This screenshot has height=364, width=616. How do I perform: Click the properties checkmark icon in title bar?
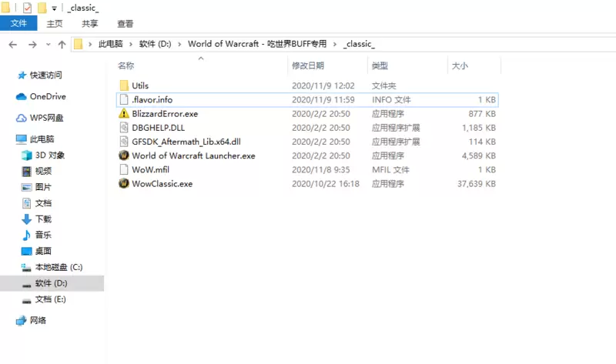[27, 8]
